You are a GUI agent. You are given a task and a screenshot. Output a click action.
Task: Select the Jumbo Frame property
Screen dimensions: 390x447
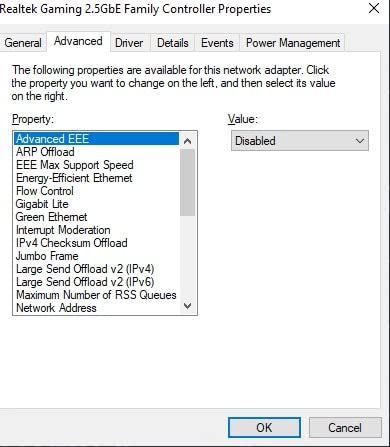tap(97, 256)
